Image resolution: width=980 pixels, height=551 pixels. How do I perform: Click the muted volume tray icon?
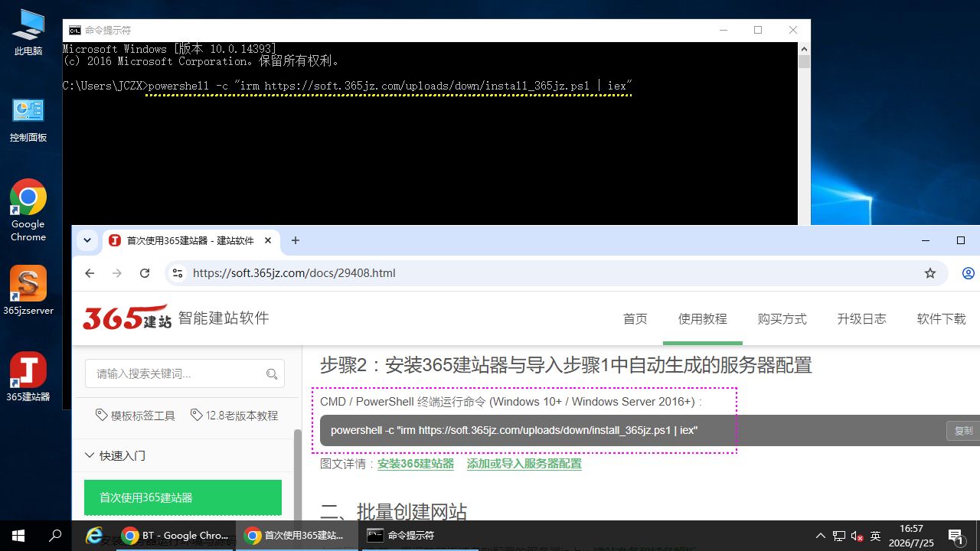857,536
